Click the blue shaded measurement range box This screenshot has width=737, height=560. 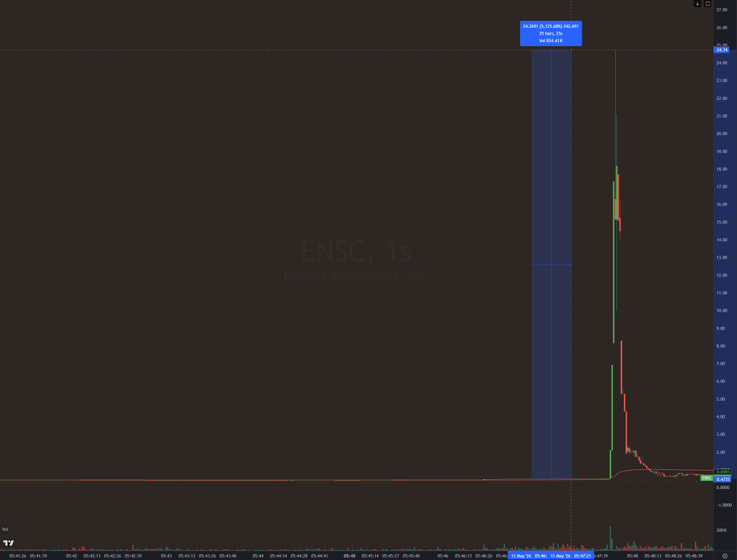point(551,264)
